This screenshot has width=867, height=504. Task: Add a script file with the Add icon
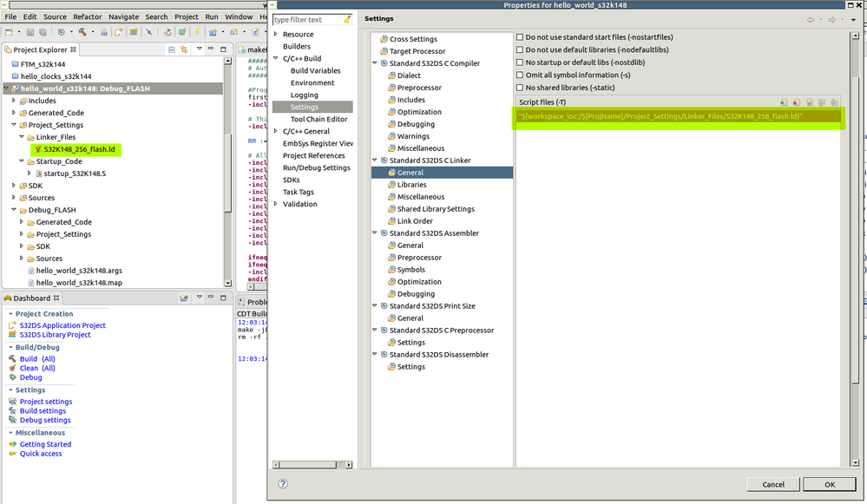point(784,102)
